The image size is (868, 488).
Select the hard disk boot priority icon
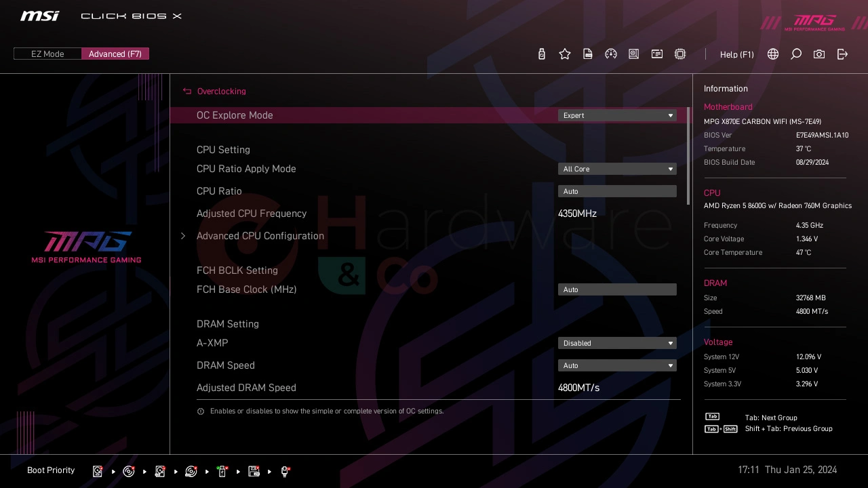pyautogui.click(x=98, y=471)
